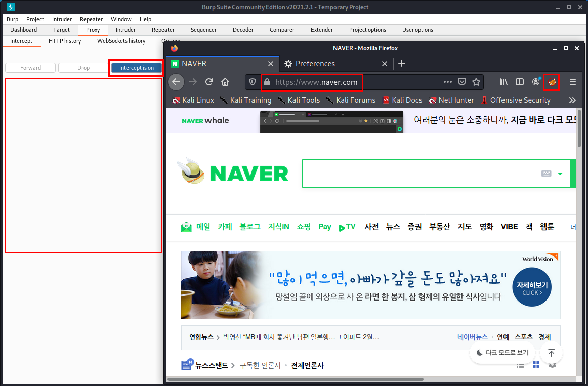Open the User options tab
The image size is (588, 386).
tap(418, 30)
